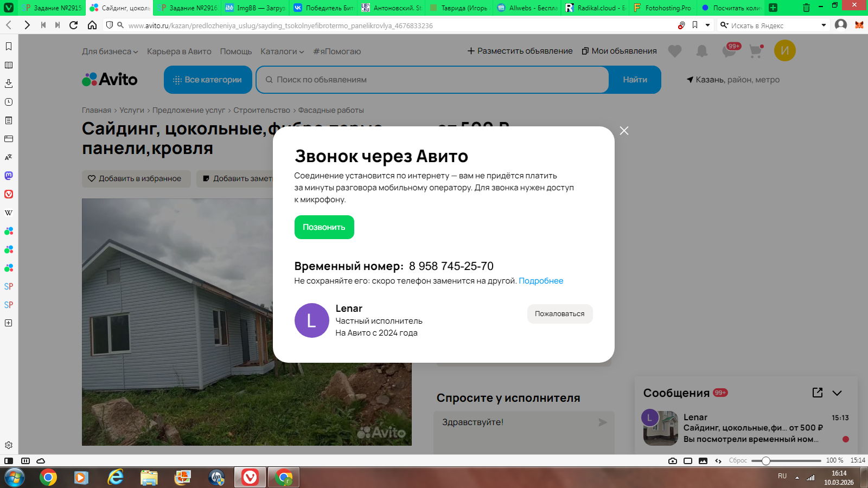Open Мои объявления link
The height and width of the screenshot is (488, 868).
tap(619, 51)
